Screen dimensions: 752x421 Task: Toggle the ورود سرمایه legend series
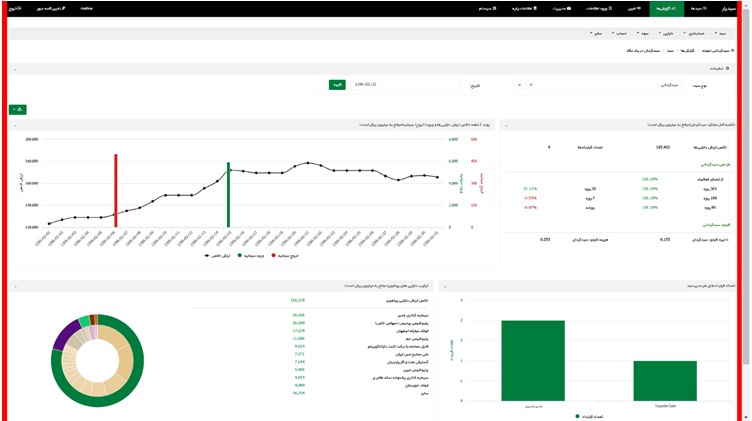(x=251, y=256)
